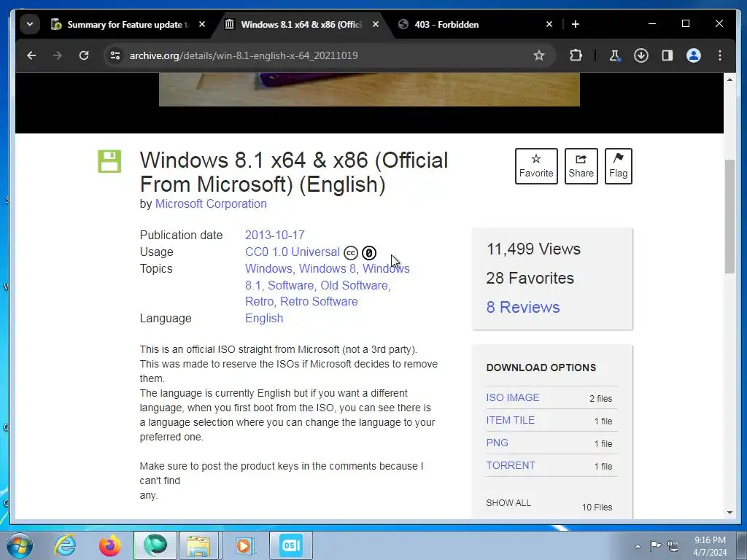Open the English language link
Image resolution: width=747 pixels, height=560 pixels.
(264, 318)
